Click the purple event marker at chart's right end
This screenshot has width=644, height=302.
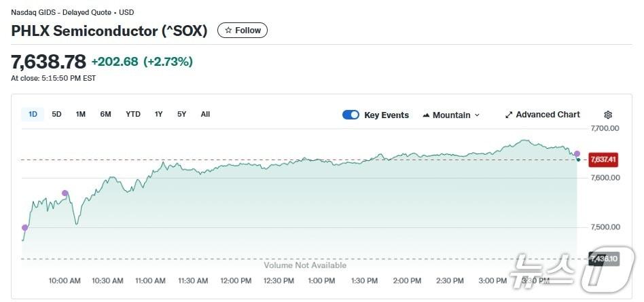(x=577, y=153)
